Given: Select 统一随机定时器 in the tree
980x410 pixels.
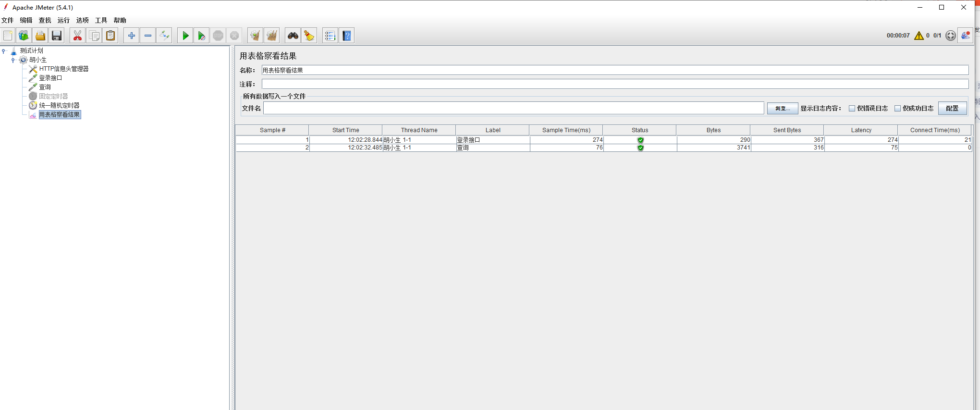Looking at the screenshot, I should pyautogui.click(x=59, y=105).
